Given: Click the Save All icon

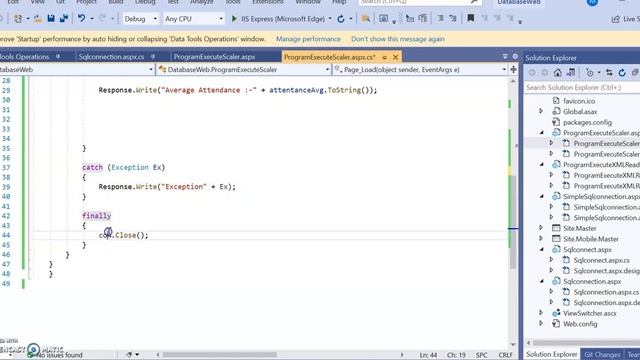Looking at the screenshot, I should pyautogui.click(x=64, y=18).
